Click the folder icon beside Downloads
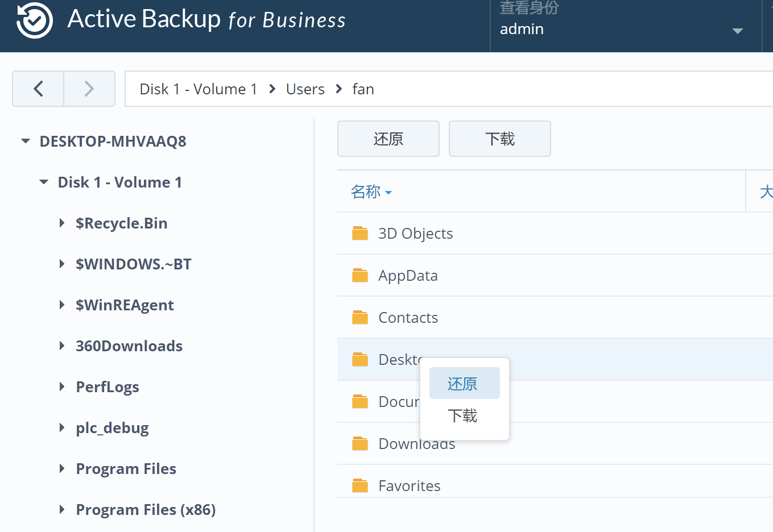 [x=361, y=443]
